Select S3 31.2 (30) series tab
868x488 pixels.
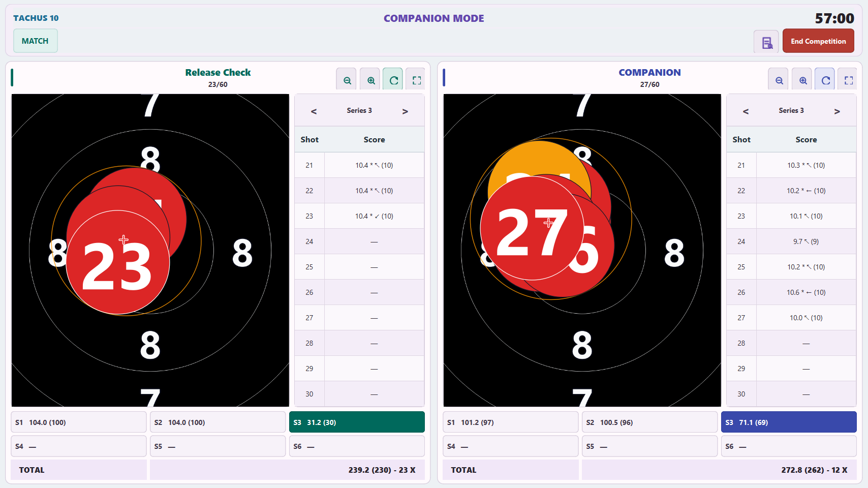click(357, 422)
